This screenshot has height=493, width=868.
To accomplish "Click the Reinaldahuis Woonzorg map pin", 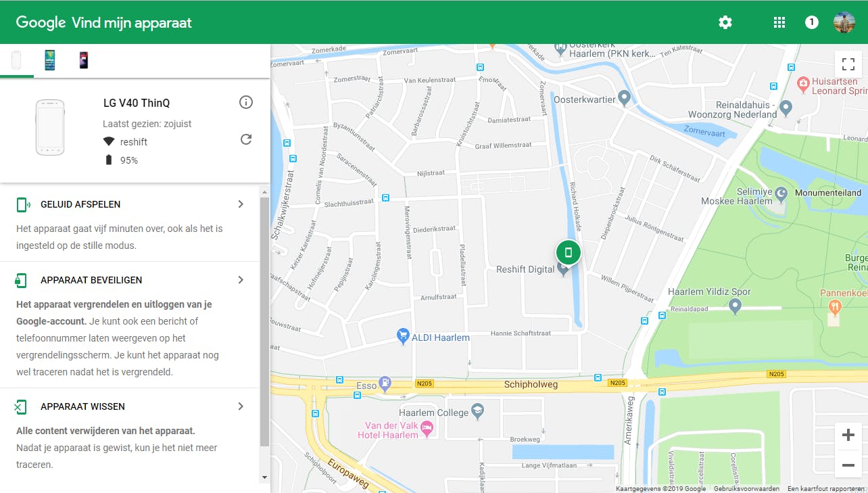I will (x=786, y=108).
